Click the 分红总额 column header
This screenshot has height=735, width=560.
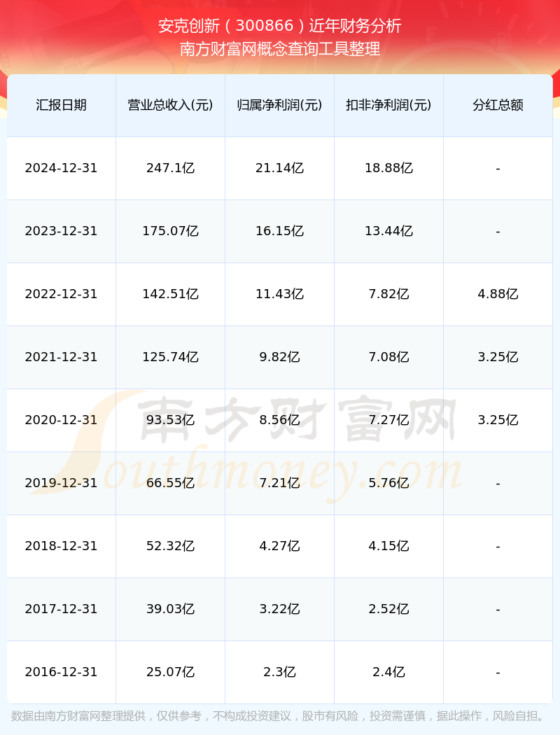(498, 105)
